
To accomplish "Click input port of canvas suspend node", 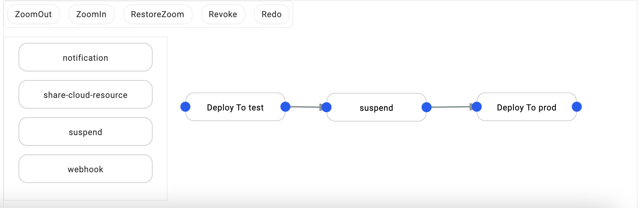I will (327, 107).
